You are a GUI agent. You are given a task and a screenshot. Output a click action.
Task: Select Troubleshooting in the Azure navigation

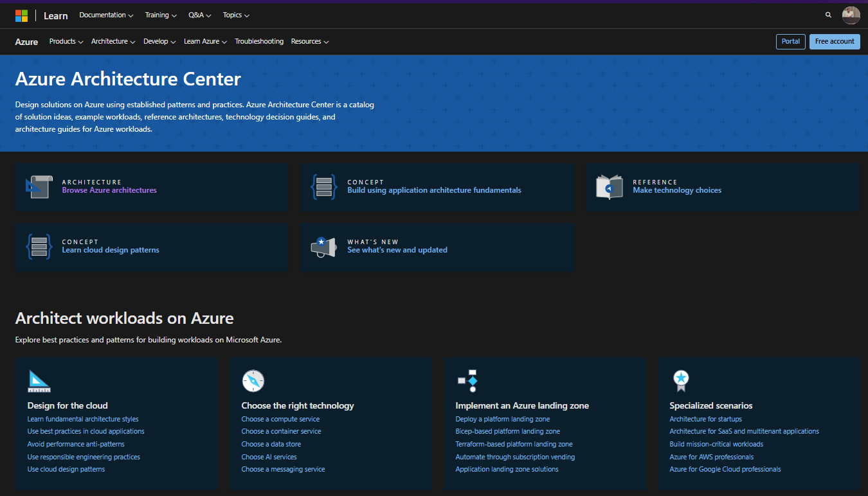tap(259, 42)
